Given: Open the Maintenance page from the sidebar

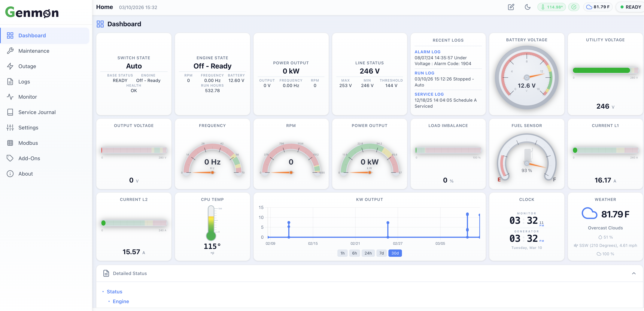Looking at the screenshot, I should [x=34, y=51].
